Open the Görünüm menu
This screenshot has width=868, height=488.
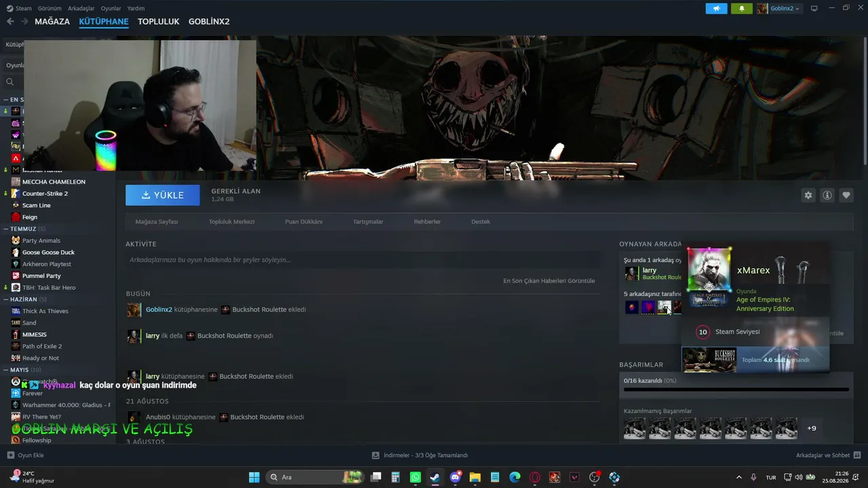point(50,8)
